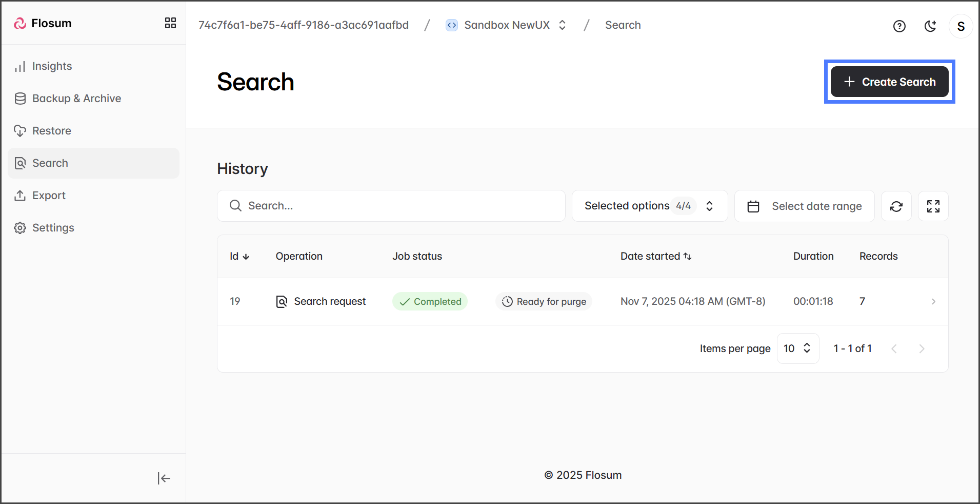This screenshot has width=980, height=504.
Task: Expand search request row 19 details
Action: [x=933, y=302]
